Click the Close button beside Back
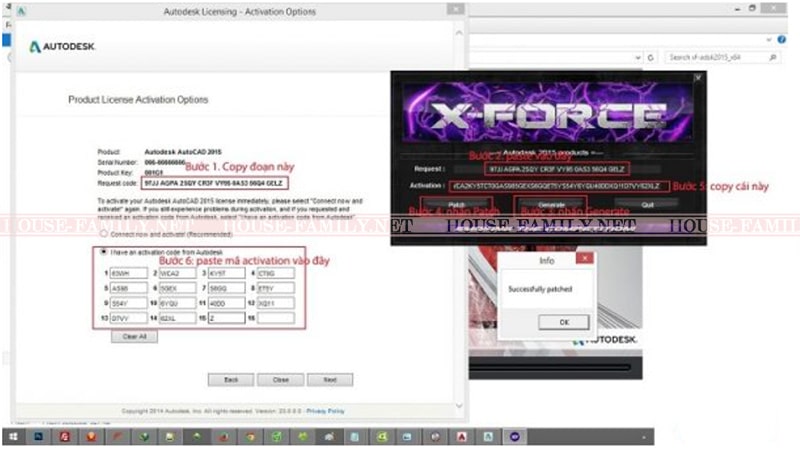 281,380
